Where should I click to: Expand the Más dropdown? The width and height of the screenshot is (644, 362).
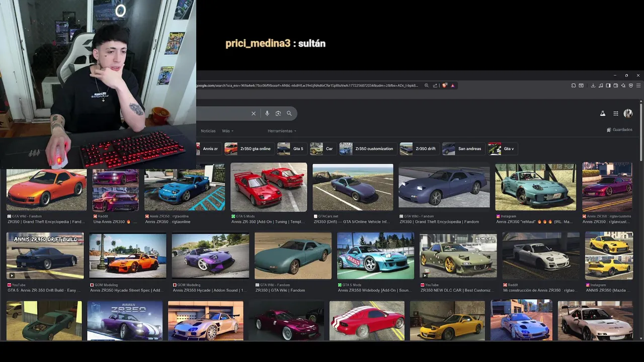click(227, 131)
